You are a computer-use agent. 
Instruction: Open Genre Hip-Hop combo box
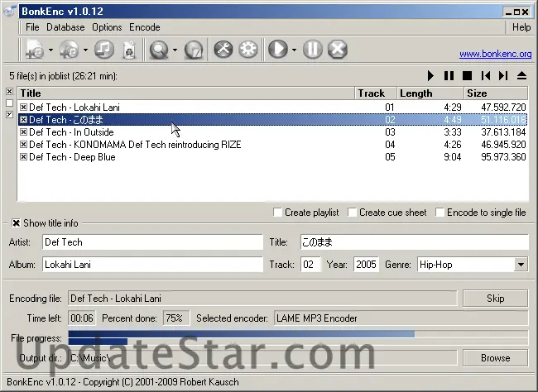(x=473, y=265)
